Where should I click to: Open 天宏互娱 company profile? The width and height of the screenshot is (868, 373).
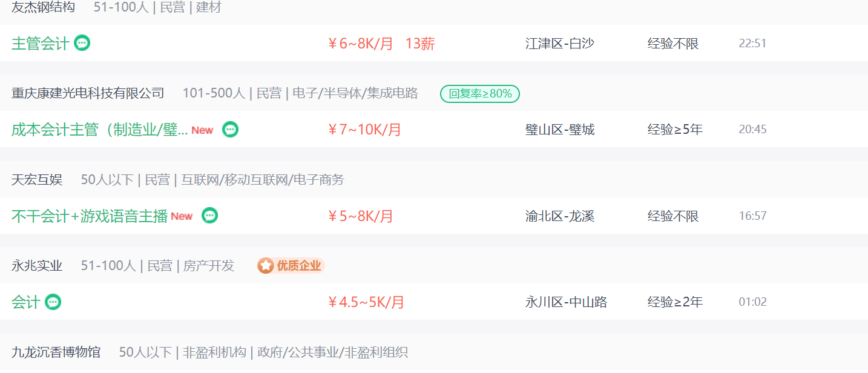37,180
